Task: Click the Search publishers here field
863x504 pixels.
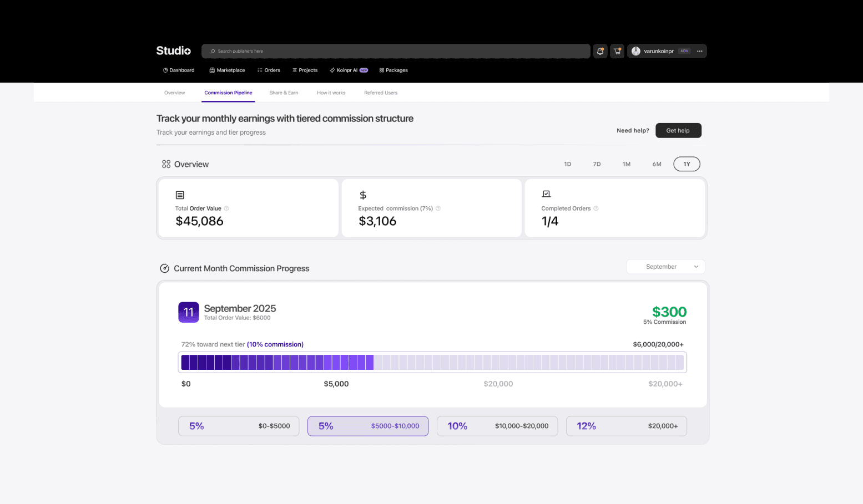Action: pyautogui.click(x=396, y=51)
